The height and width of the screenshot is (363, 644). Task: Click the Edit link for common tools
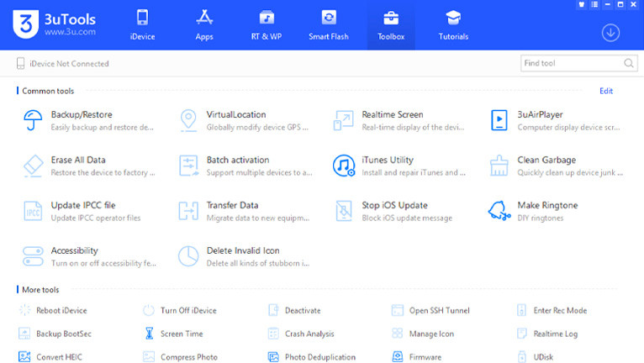[x=606, y=91]
